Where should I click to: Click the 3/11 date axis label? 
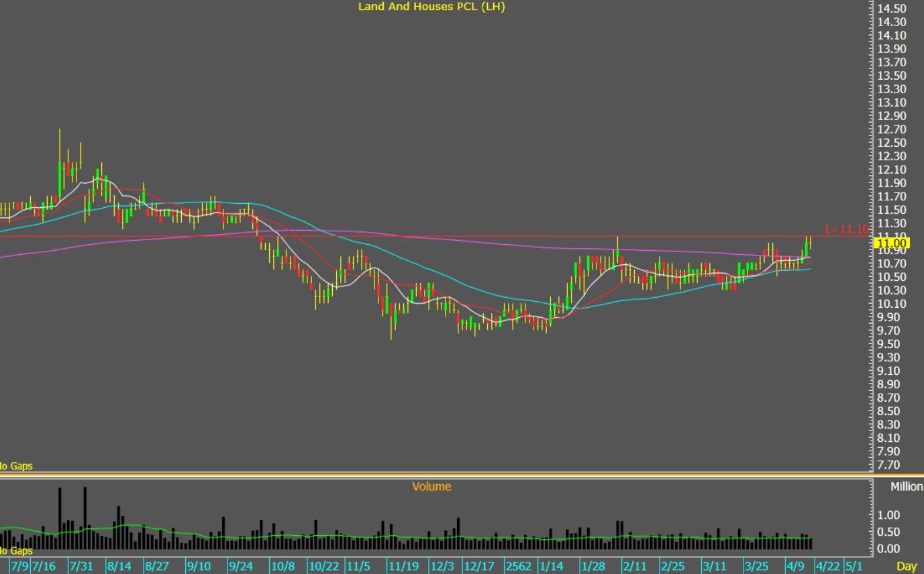715,567
